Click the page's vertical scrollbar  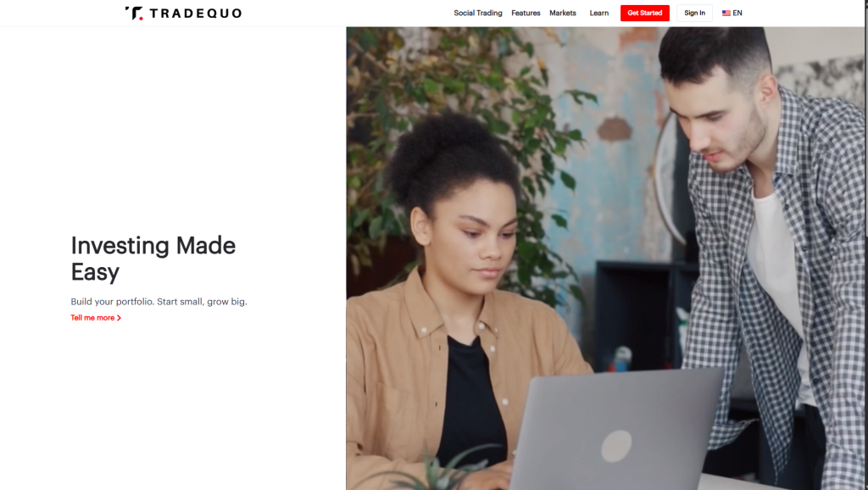[x=865, y=245]
